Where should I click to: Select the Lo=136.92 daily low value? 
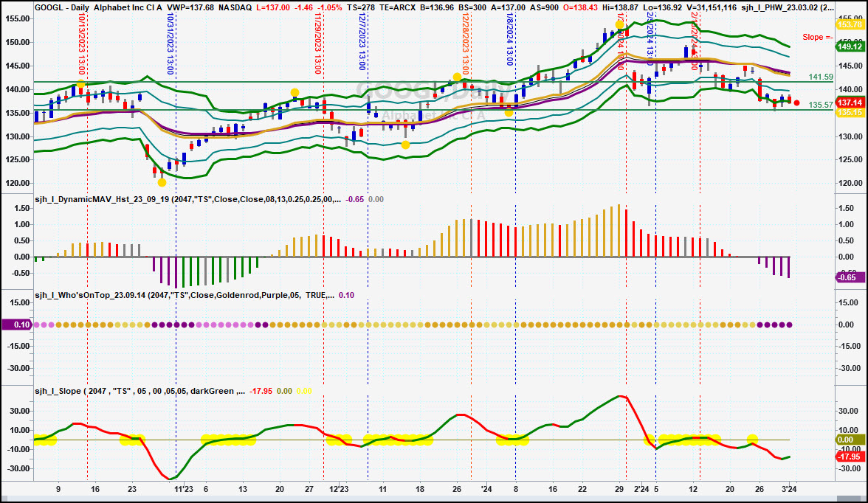(663, 8)
